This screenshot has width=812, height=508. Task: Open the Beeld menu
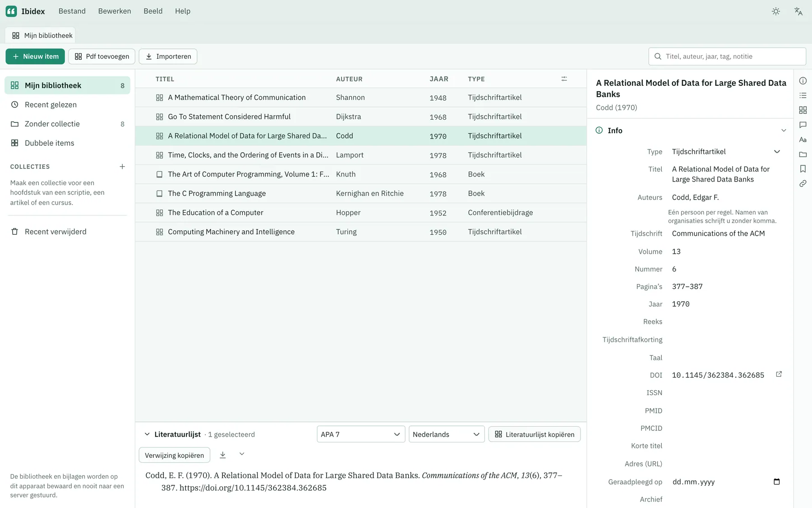pyautogui.click(x=153, y=11)
